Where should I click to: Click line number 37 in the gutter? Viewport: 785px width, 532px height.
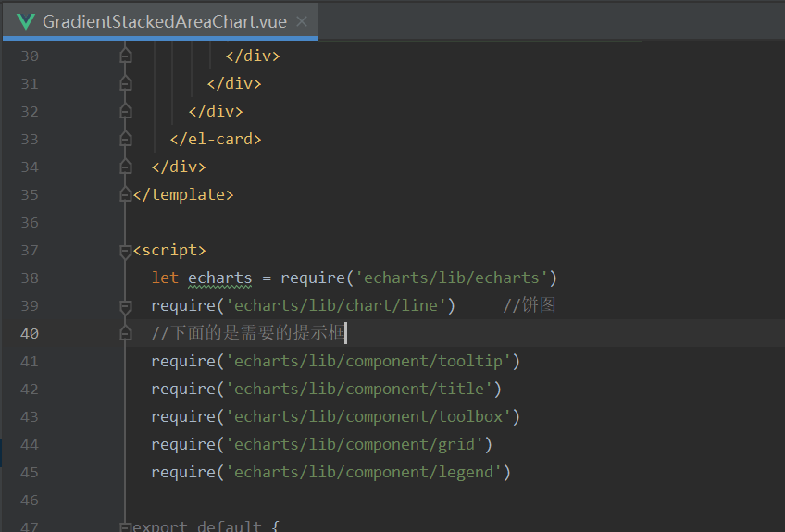[x=30, y=250]
